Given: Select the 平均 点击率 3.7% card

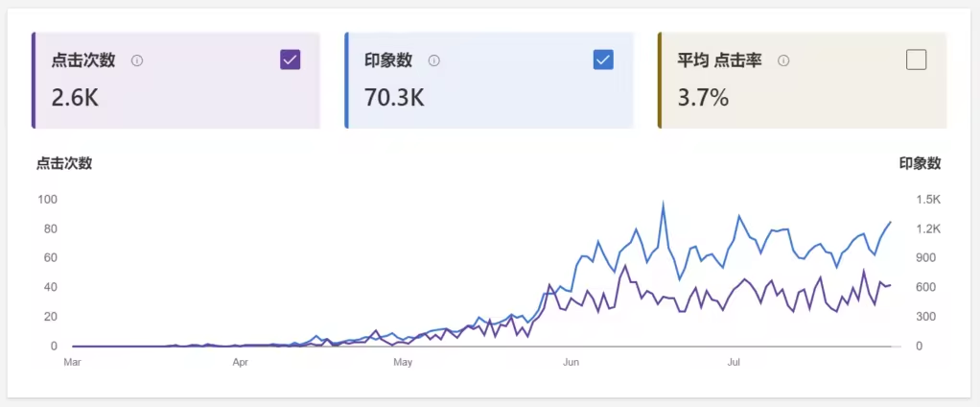Looking at the screenshot, I should tap(802, 81).
